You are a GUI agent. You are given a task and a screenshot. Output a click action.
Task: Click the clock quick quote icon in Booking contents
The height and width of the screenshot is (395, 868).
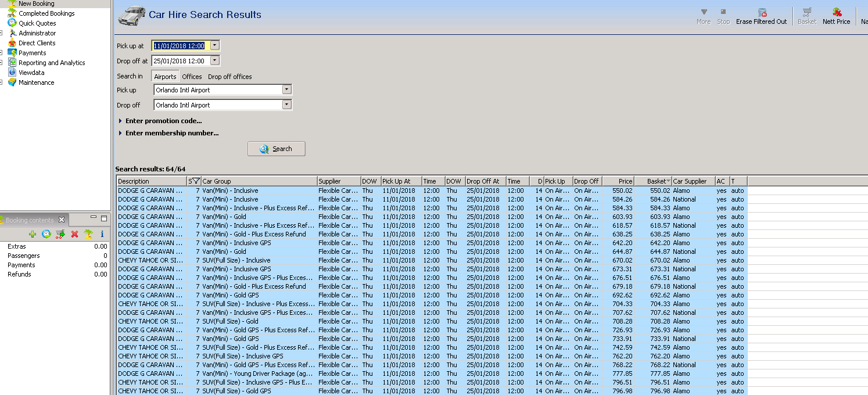[46, 234]
